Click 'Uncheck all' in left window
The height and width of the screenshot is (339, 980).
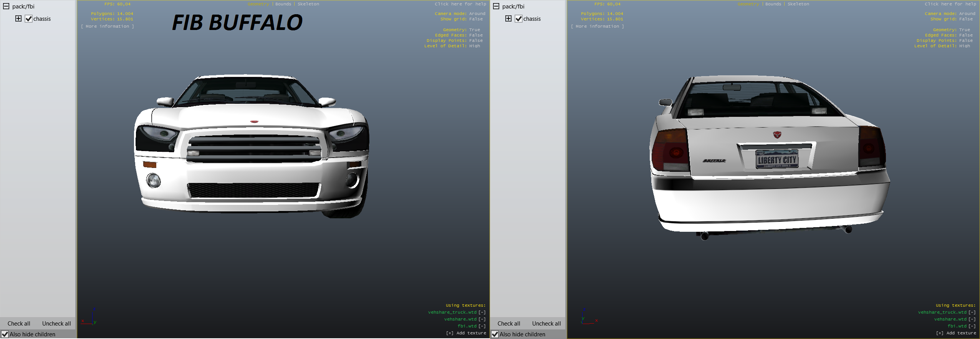pos(56,323)
